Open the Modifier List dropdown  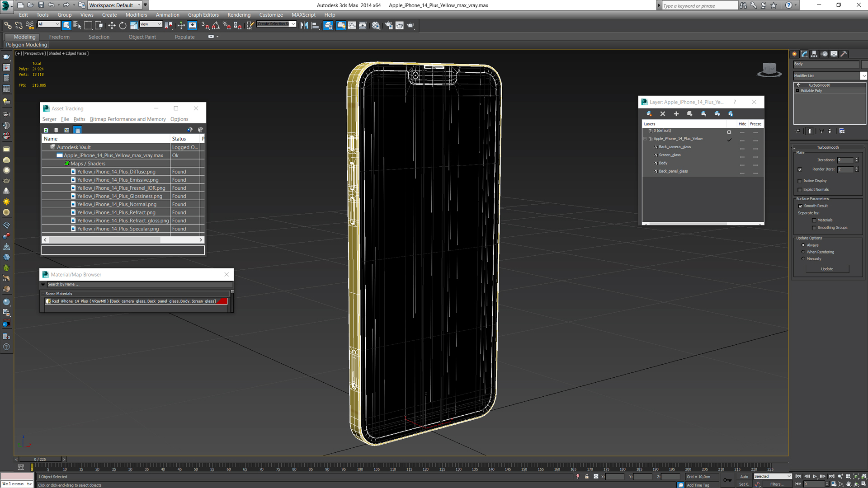click(x=863, y=76)
